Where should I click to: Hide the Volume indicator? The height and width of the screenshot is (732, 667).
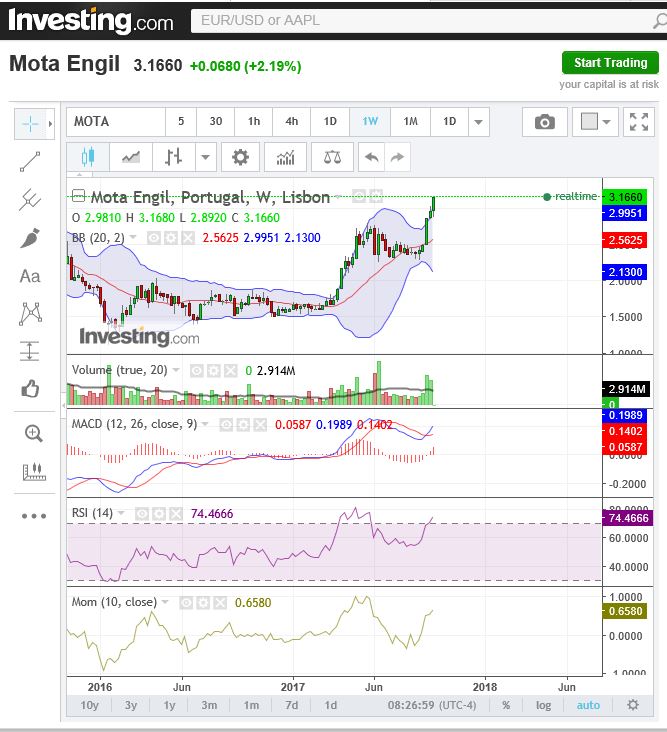pos(197,371)
